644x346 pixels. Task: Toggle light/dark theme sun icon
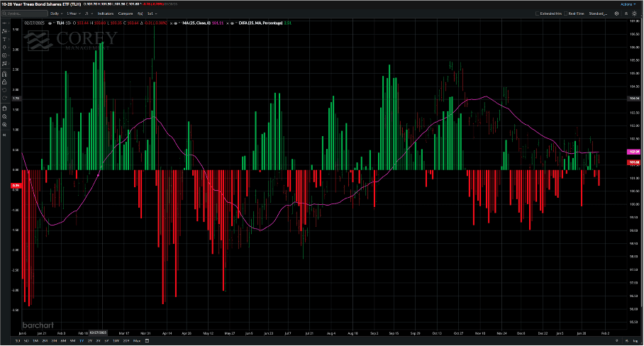(635, 13)
